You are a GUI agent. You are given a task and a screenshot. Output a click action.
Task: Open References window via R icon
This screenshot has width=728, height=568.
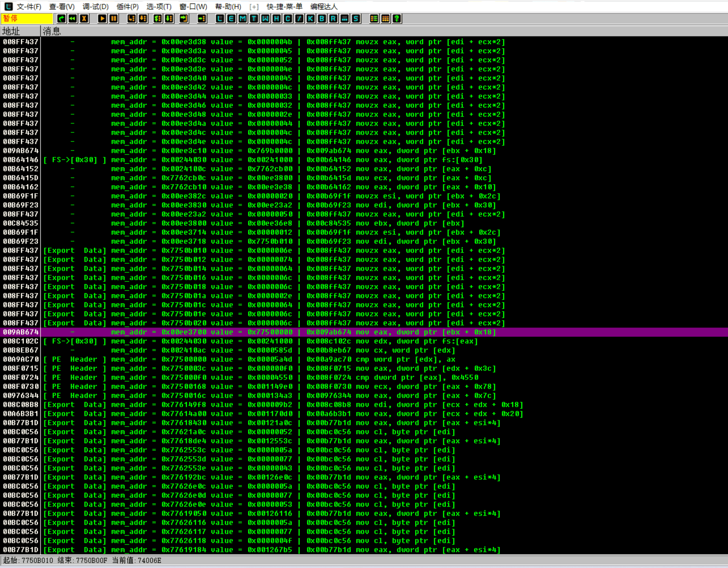tap(333, 19)
